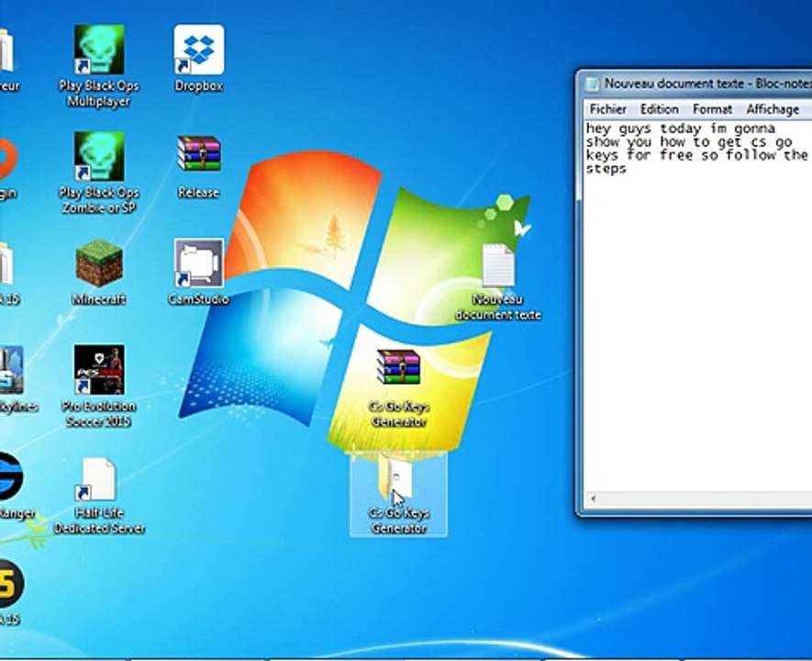Click the Cs Go Keys Generator folder
The height and width of the screenshot is (661, 812).
coord(398,479)
